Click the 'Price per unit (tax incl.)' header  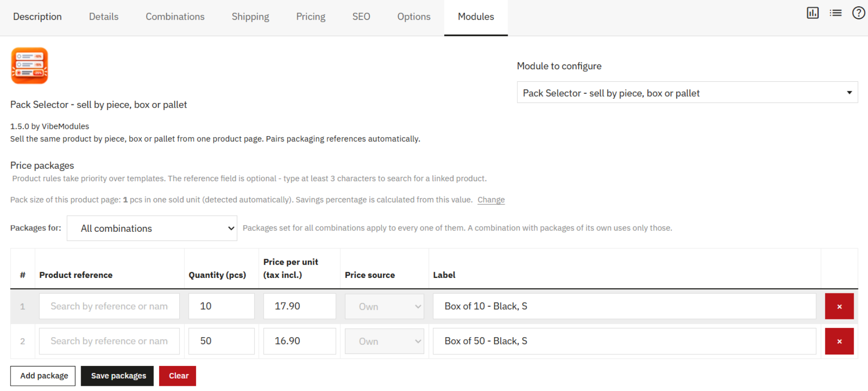(291, 268)
